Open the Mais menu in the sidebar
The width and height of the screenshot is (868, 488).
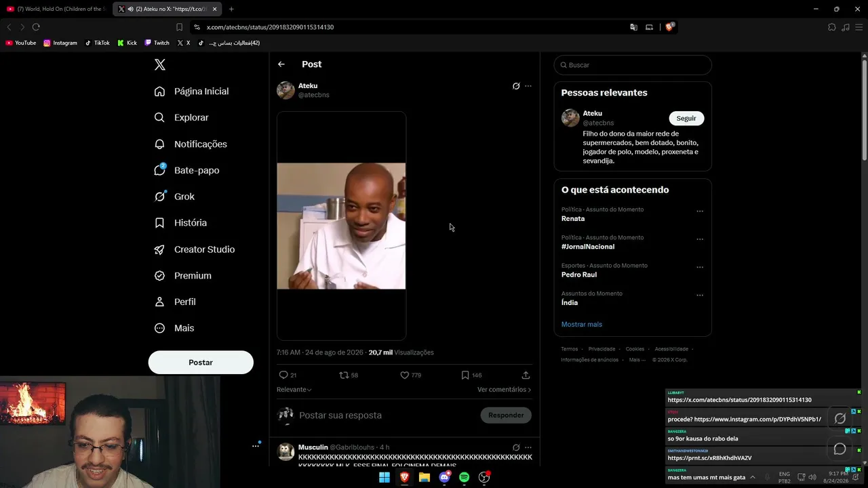coord(175,328)
